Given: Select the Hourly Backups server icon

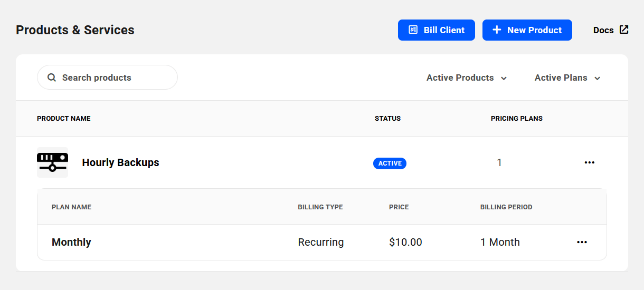Looking at the screenshot, I should click(x=52, y=162).
